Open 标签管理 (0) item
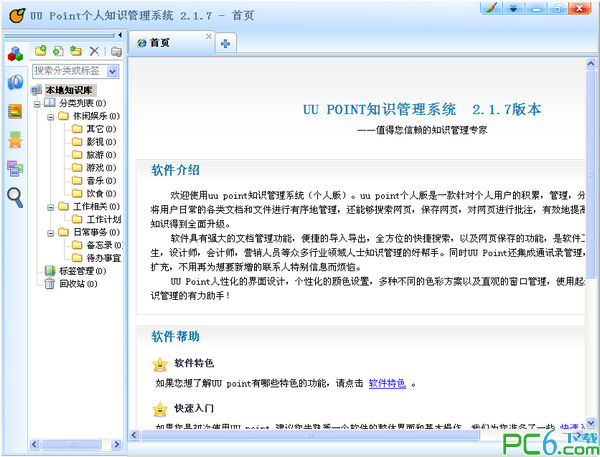Screen dimensions: 600x457 pos(83,271)
